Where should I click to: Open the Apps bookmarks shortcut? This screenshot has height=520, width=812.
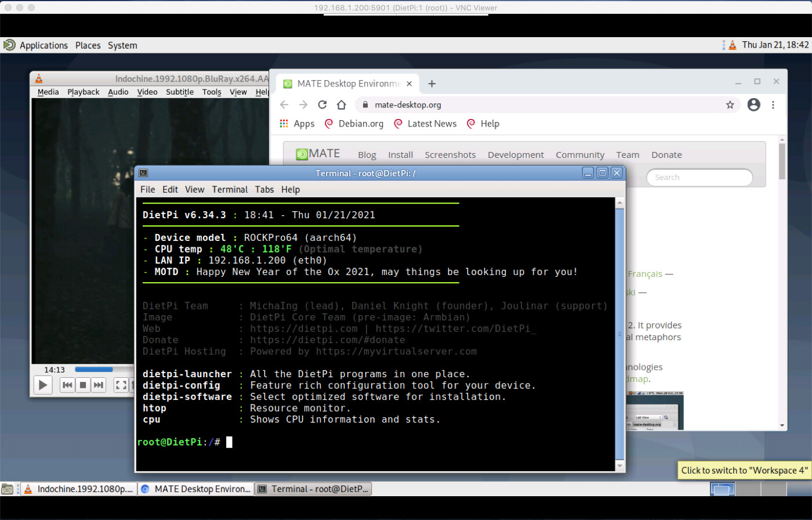(296, 124)
